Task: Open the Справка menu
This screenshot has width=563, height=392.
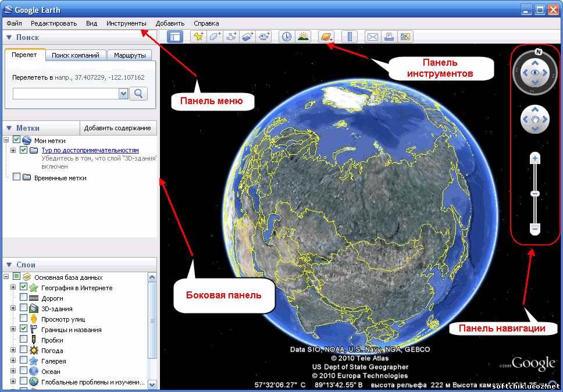Action: point(206,23)
